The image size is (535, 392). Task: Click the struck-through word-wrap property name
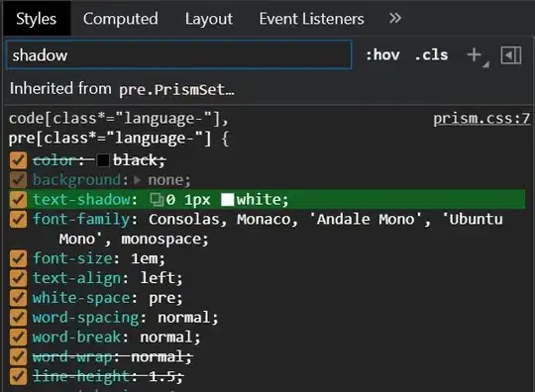pyautogui.click(x=72, y=357)
